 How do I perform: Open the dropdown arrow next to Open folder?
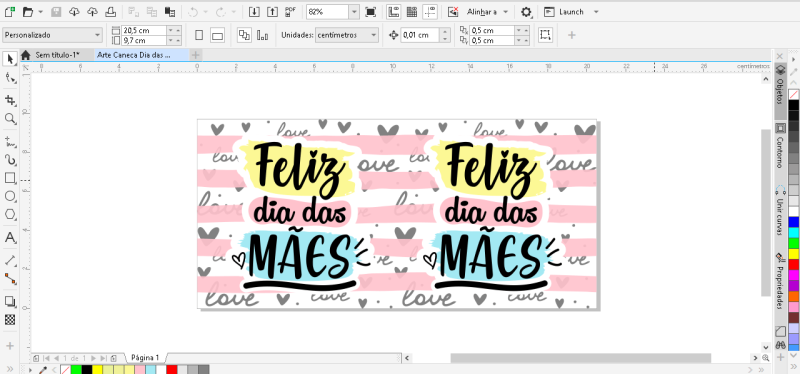click(41, 11)
